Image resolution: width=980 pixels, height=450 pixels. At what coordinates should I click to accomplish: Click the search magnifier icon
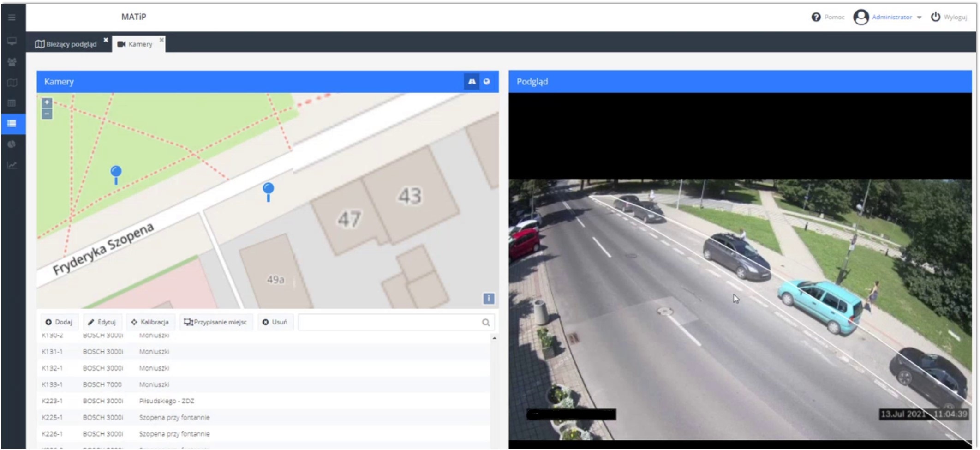point(486,322)
